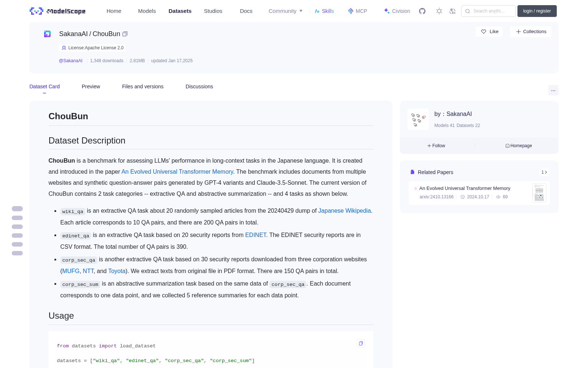Open the EDINET link
The image size is (588, 368).
click(x=255, y=235)
